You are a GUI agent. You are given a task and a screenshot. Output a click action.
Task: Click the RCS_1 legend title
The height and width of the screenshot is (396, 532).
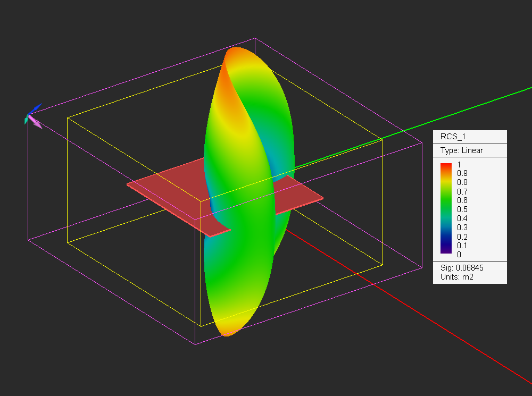pyautogui.click(x=453, y=137)
